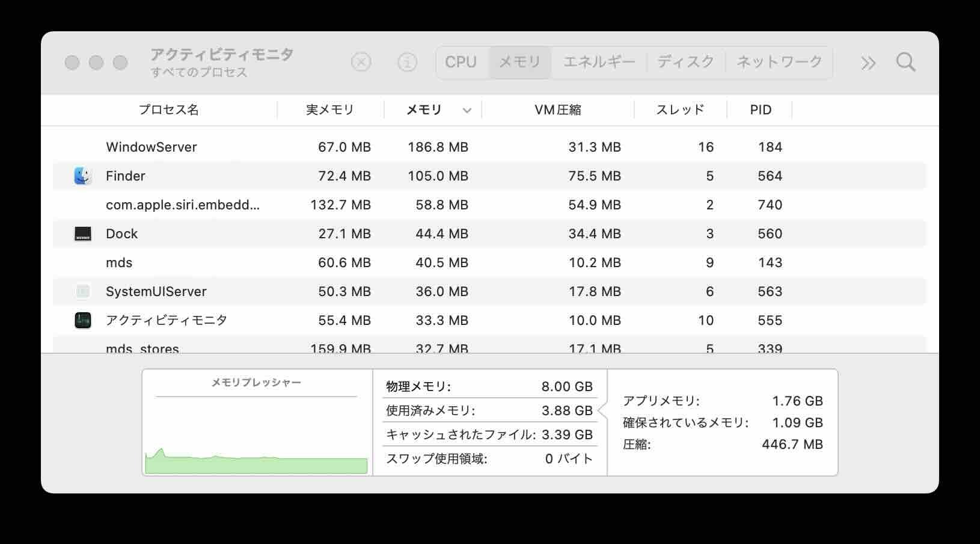Click the process info (i) icon
Viewport: 980px width, 544px height.
point(408,62)
